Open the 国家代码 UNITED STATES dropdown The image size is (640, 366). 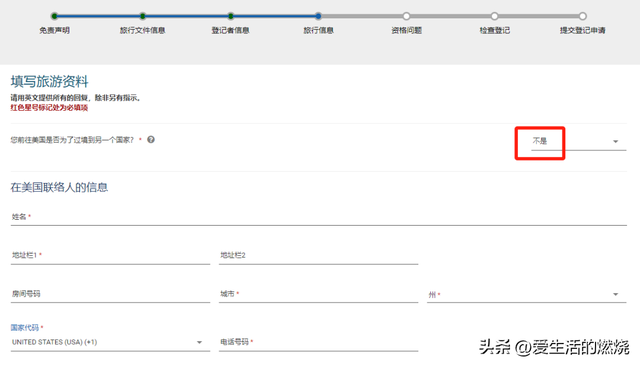pos(110,342)
